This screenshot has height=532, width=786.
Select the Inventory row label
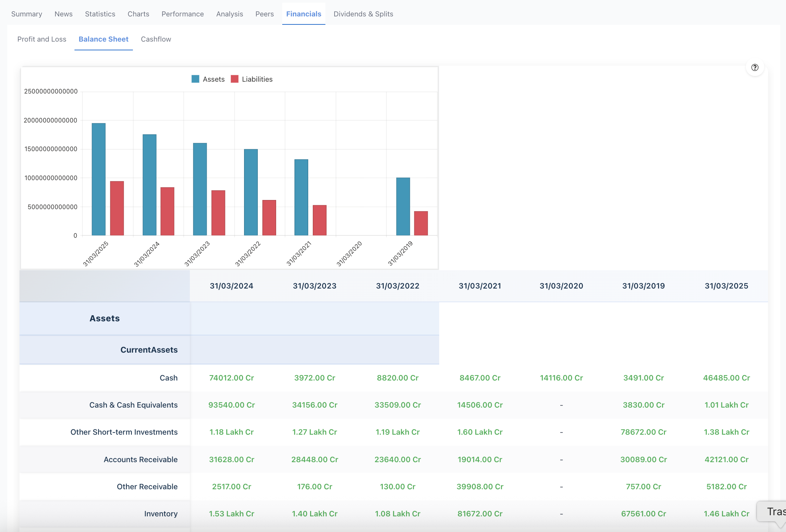[x=161, y=514]
